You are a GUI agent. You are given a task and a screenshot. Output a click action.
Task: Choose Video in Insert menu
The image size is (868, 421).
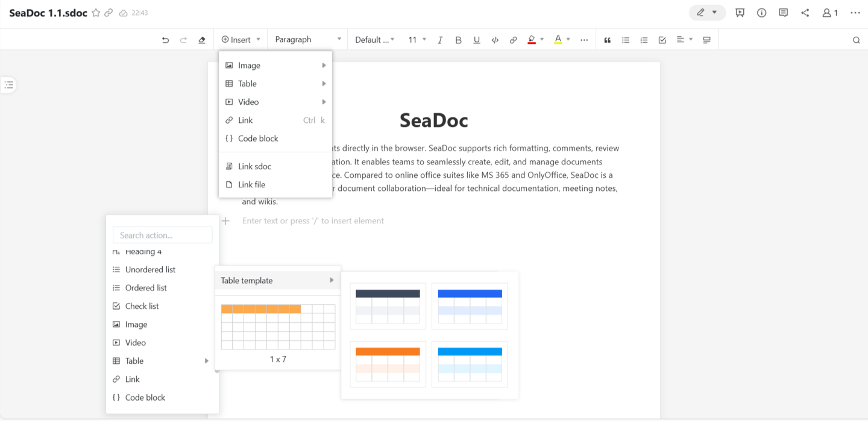point(275,102)
